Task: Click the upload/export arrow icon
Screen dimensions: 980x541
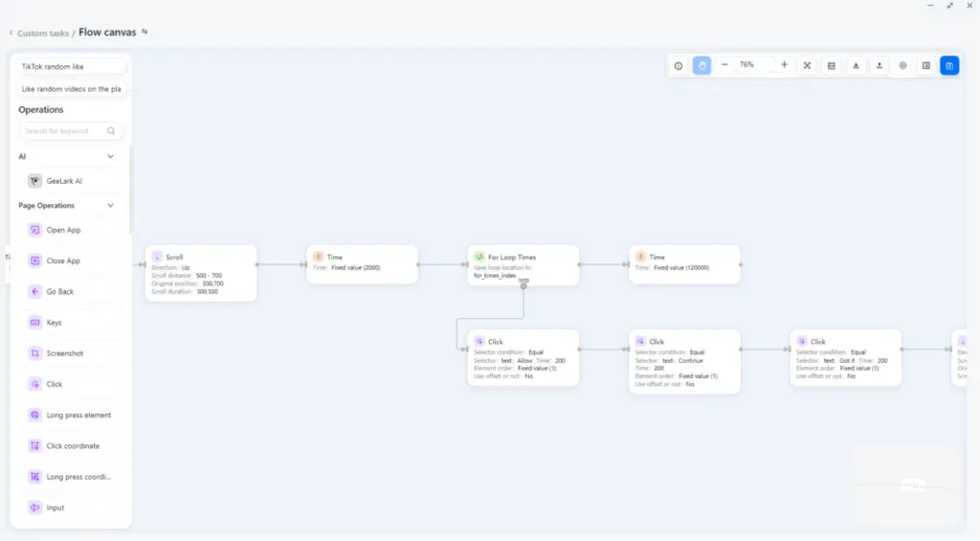Action: click(880, 65)
